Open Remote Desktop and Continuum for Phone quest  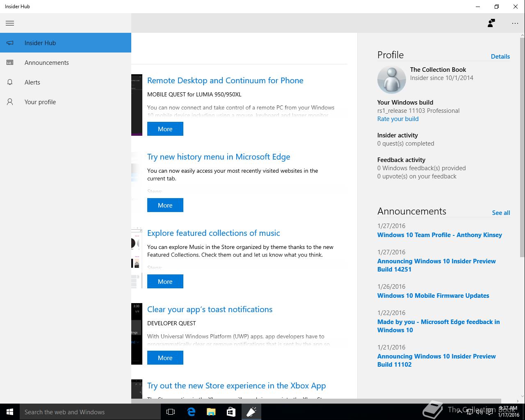point(225,80)
